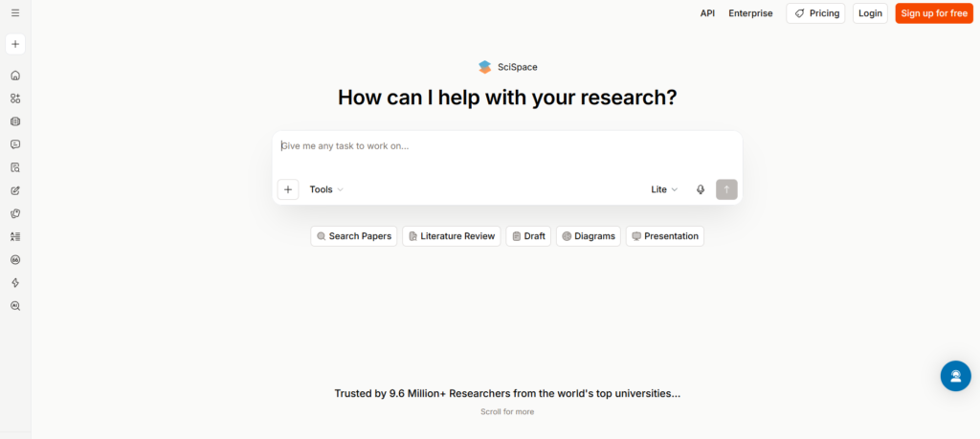This screenshot has height=439, width=980.
Task: Click the microphone voice input icon
Action: click(701, 189)
